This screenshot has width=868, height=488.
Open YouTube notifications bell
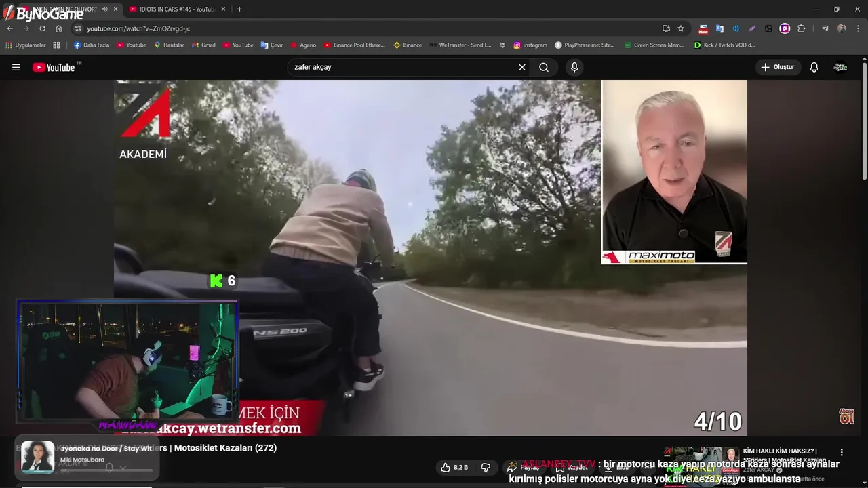pyautogui.click(x=814, y=67)
